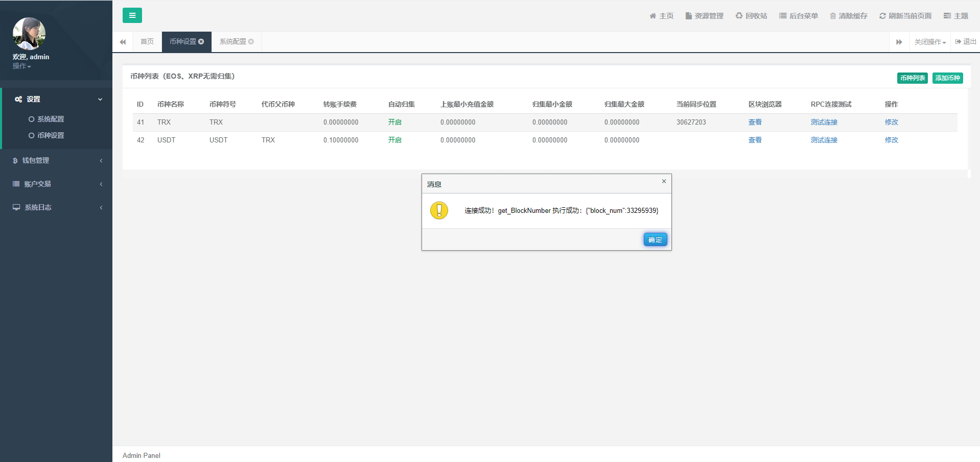Click 修改 for the TRX row
The image size is (980, 462).
click(x=892, y=122)
